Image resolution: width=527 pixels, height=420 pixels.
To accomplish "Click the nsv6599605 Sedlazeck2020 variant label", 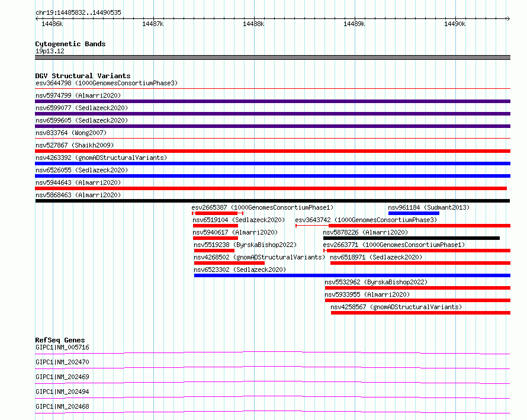I will (82, 120).
